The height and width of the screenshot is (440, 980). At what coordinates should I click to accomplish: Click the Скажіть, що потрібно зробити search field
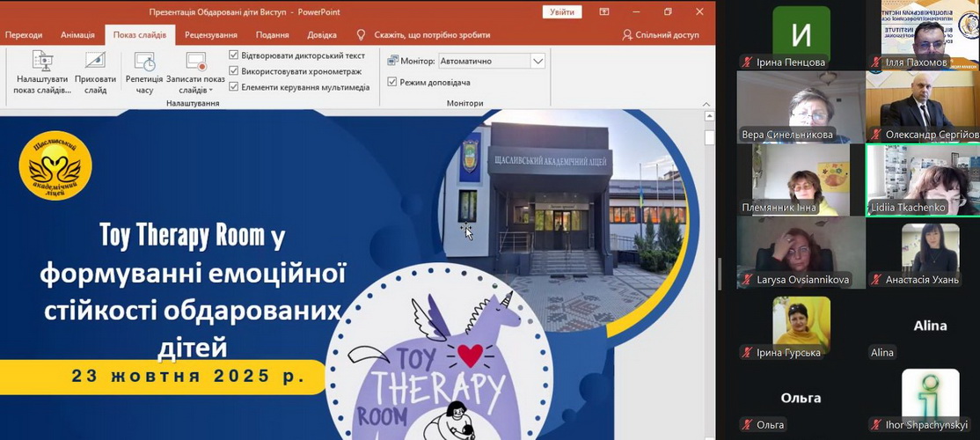coord(432,35)
